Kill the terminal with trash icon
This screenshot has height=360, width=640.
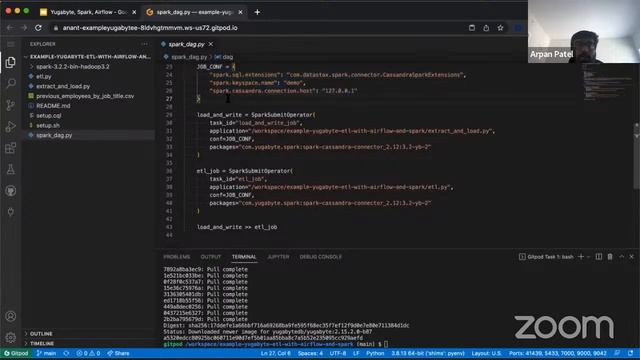(x=610, y=257)
